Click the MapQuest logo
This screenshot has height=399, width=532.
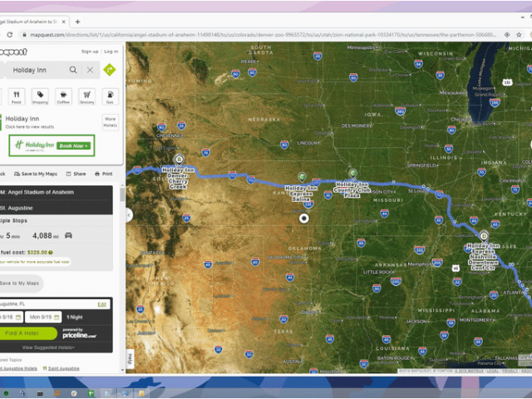13,52
